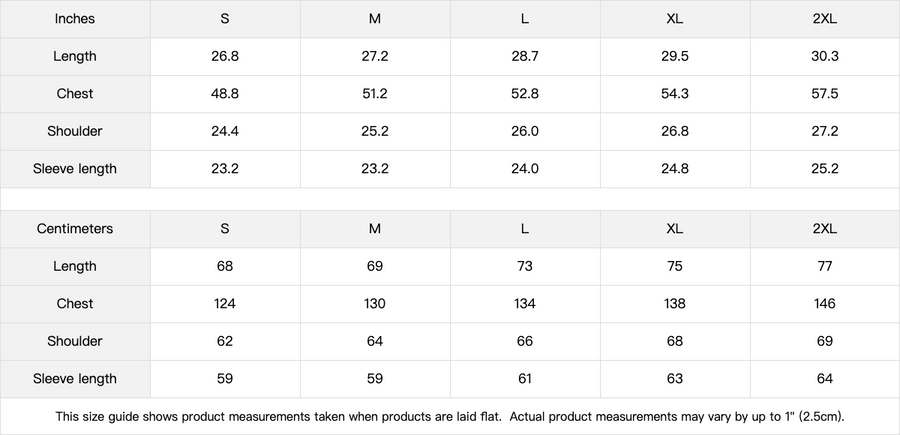Click the 61 sleeve length value for L
The width and height of the screenshot is (900, 435).
point(525,379)
